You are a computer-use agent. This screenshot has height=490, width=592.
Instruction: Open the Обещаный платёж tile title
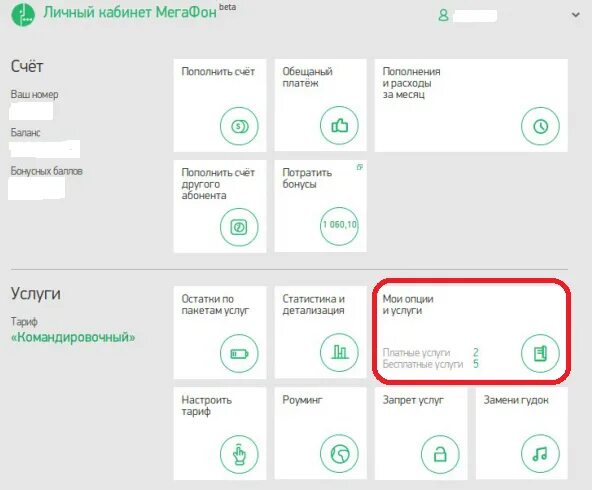[307, 77]
